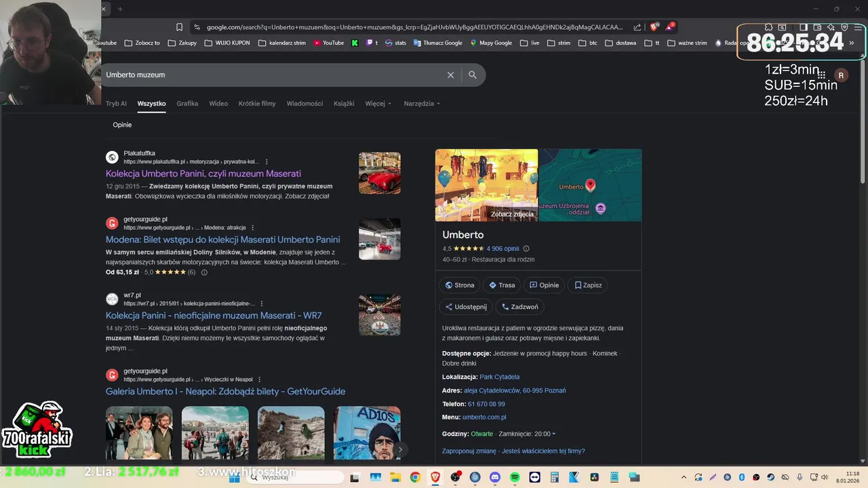
Task: Click the Opinie chip below the tabs
Action: coord(122,125)
